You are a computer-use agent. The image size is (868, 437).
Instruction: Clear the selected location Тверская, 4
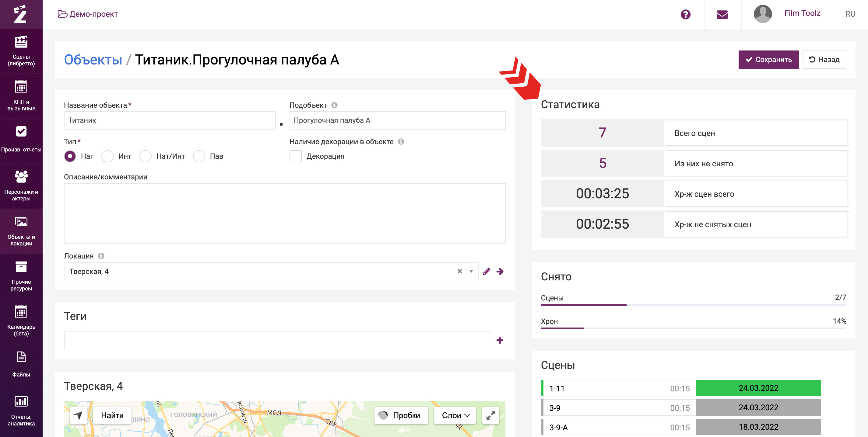pyautogui.click(x=460, y=271)
